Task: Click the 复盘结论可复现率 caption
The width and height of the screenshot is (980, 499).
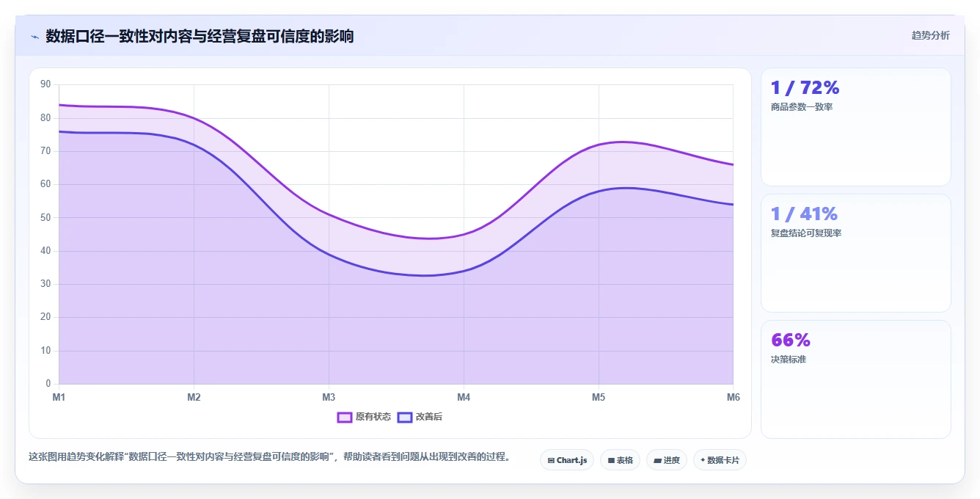Action: (x=806, y=233)
